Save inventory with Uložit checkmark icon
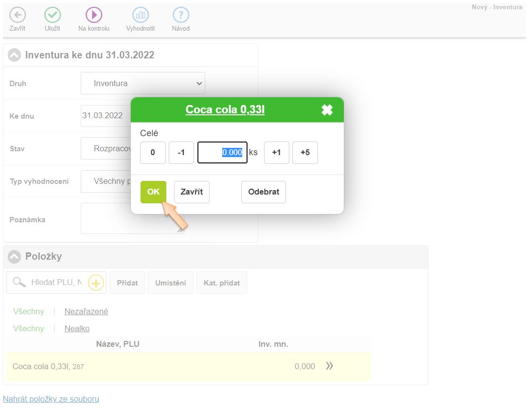Image resolution: width=532 pixels, height=410 pixels. [53, 15]
